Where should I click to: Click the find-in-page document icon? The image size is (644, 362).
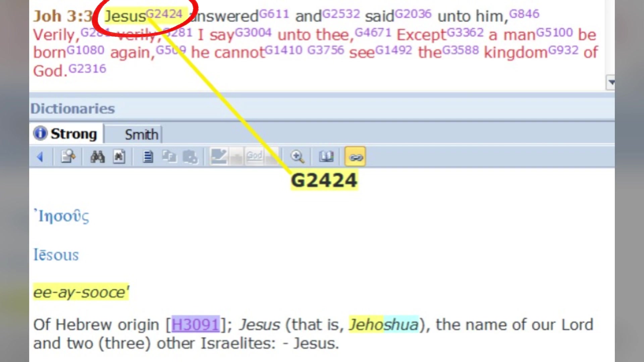click(119, 157)
